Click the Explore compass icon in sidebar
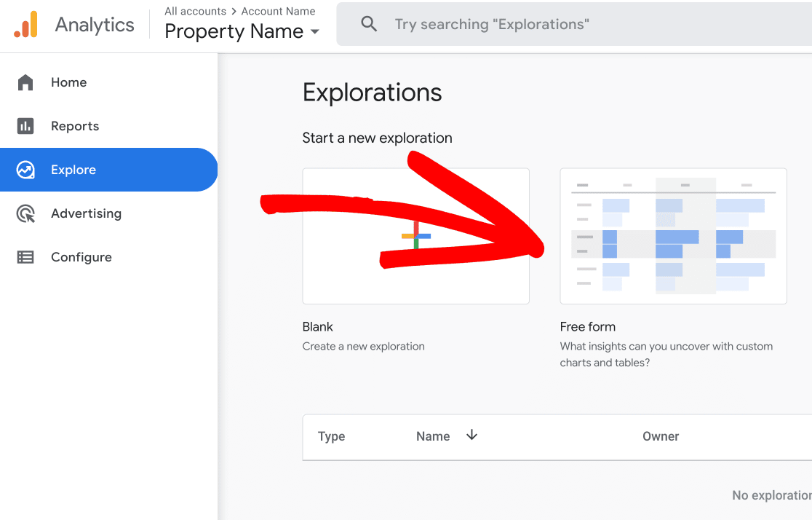 tap(25, 170)
